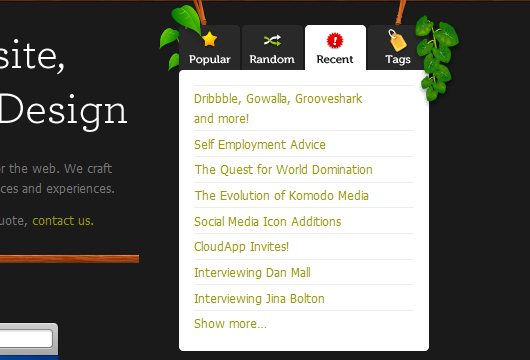Click the gold star Popular icon
This screenshot has height=360, width=530.
click(x=210, y=39)
